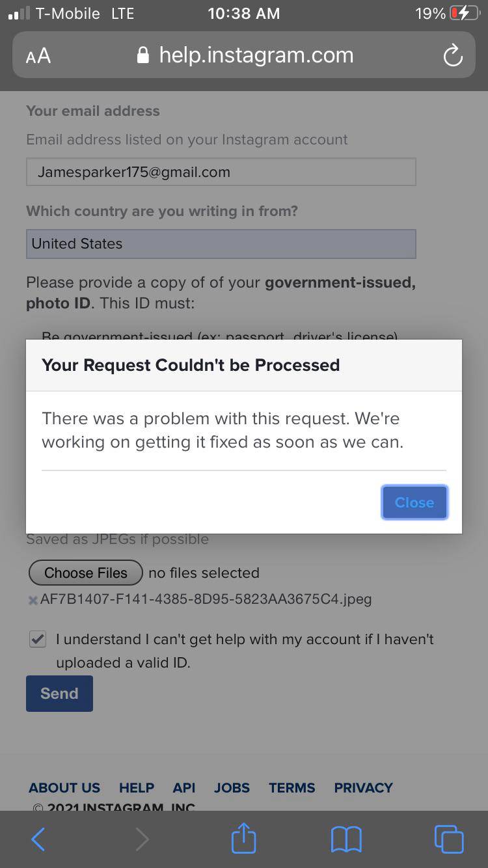The image size is (488, 868).
Task: Reload the help.instagram.com page
Action: [453, 55]
